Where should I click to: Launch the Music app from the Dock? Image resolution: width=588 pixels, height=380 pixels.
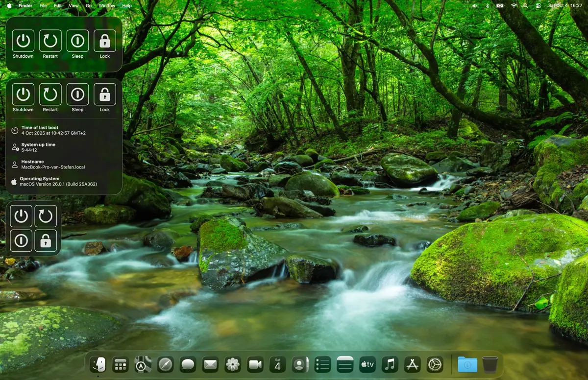(x=390, y=364)
